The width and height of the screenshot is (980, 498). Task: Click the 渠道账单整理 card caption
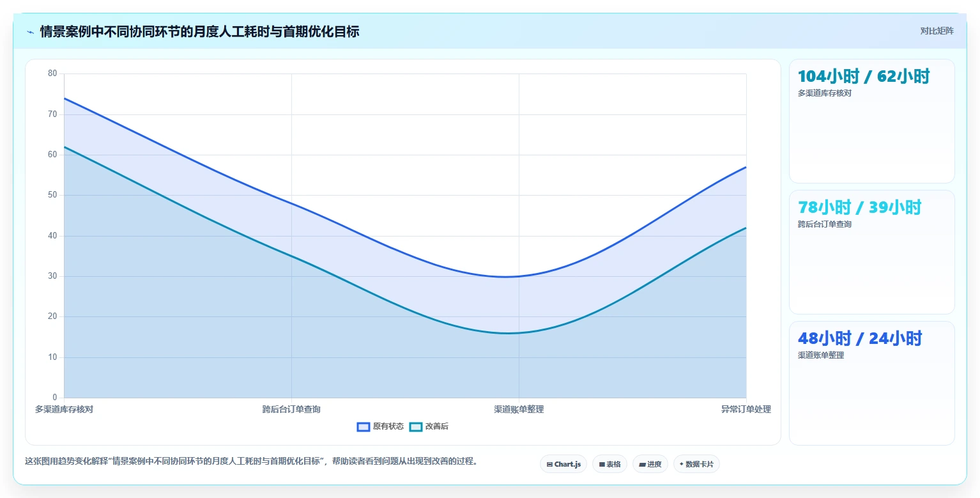click(x=821, y=355)
